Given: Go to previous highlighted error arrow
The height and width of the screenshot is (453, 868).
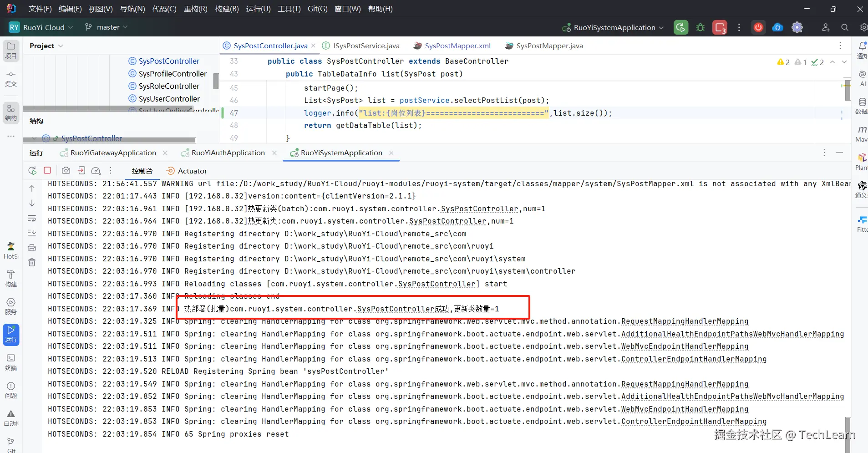Looking at the screenshot, I should pos(832,62).
